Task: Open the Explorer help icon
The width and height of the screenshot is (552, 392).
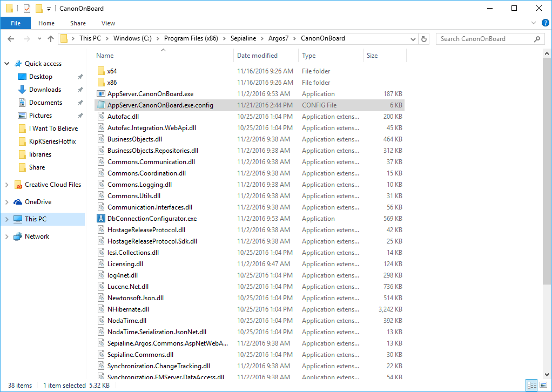Action: click(545, 23)
